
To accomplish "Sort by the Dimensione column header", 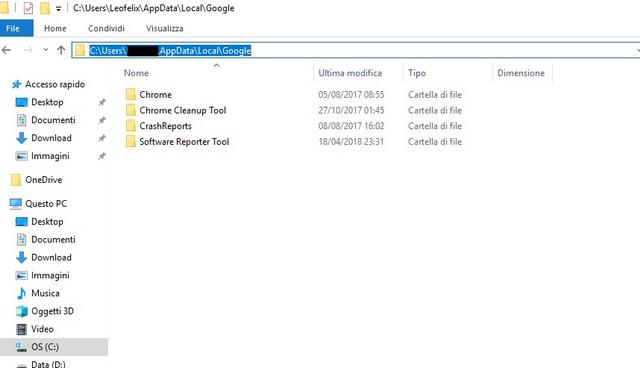I will click(x=521, y=73).
